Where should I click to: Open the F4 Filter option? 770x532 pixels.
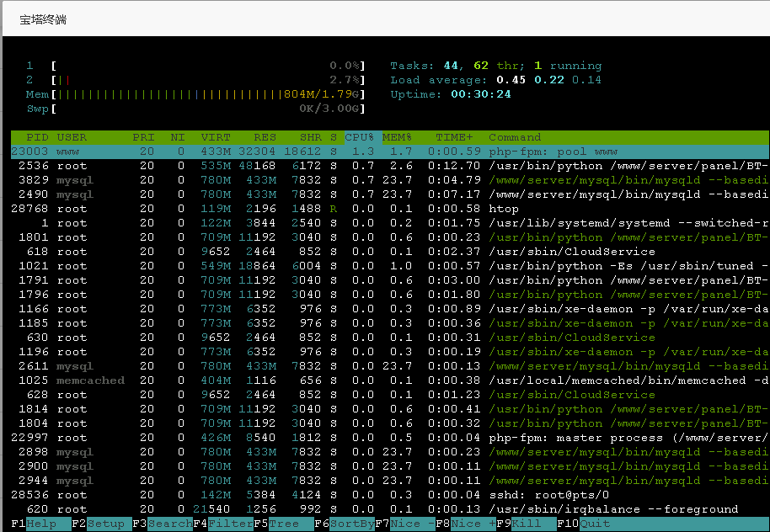click(x=223, y=524)
